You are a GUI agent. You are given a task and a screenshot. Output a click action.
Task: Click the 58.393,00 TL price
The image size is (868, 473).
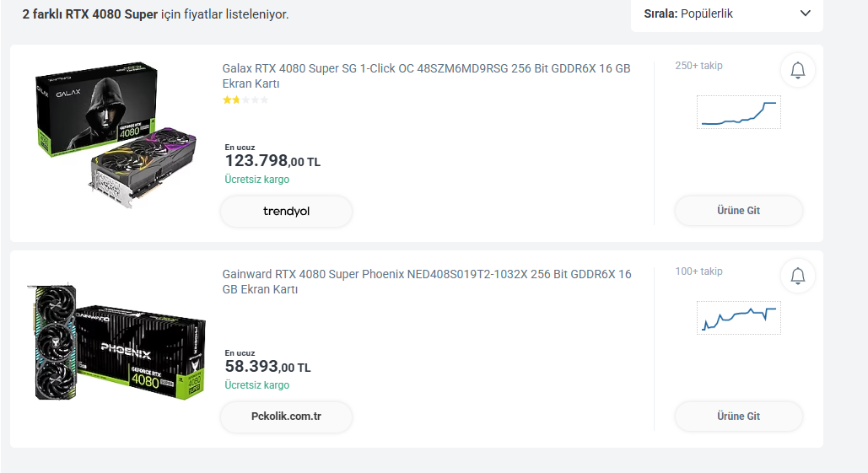pyautogui.click(x=267, y=367)
